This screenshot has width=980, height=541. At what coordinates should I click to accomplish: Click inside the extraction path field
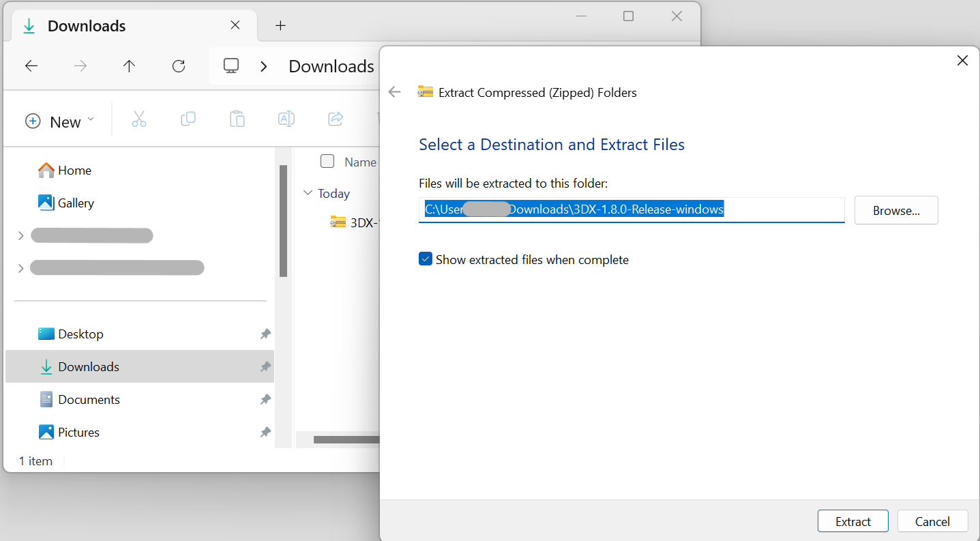(x=631, y=209)
